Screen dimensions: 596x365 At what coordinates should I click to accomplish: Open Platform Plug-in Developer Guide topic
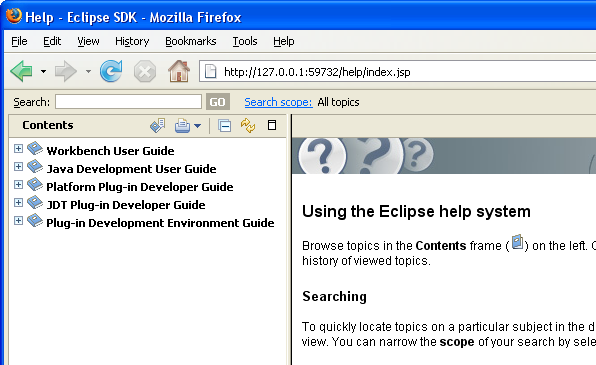coord(139,187)
